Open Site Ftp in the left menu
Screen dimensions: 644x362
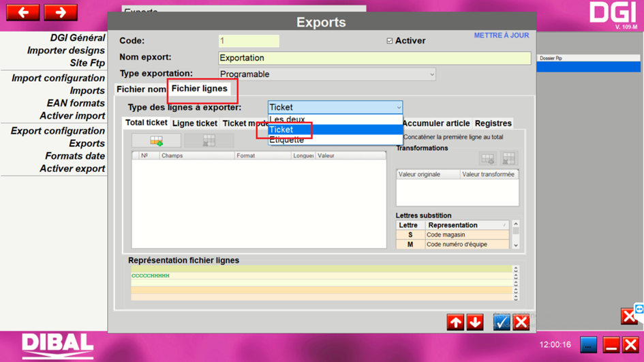[x=87, y=63]
